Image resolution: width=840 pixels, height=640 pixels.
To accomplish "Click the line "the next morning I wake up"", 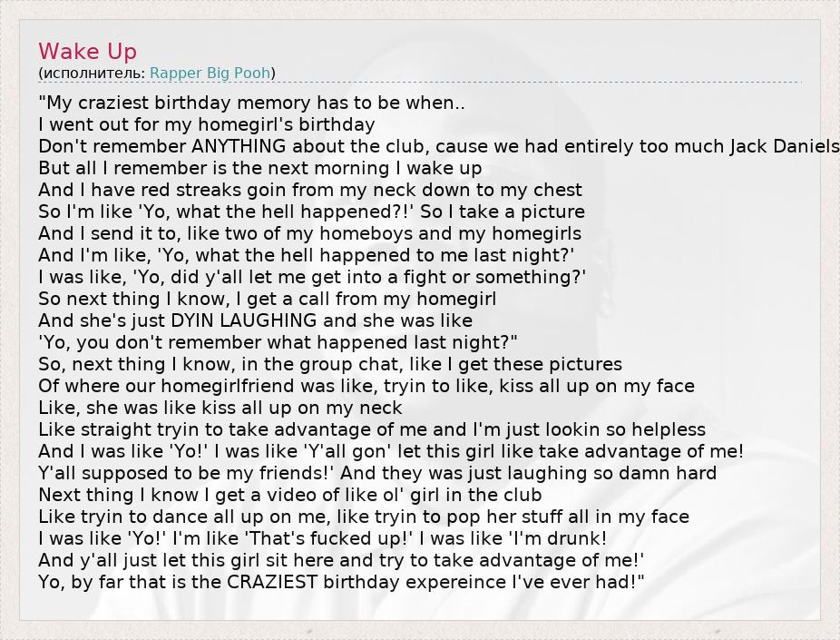I will pyautogui.click(x=260, y=168).
